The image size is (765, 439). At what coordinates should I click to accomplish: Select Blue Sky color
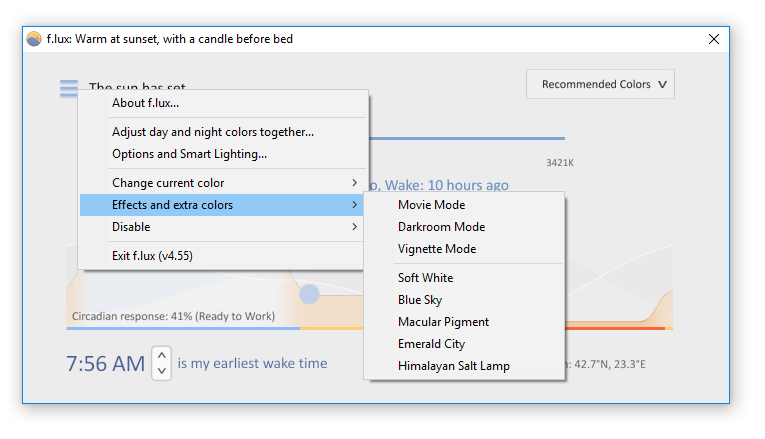pyautogui.click(x=464, y=299)
